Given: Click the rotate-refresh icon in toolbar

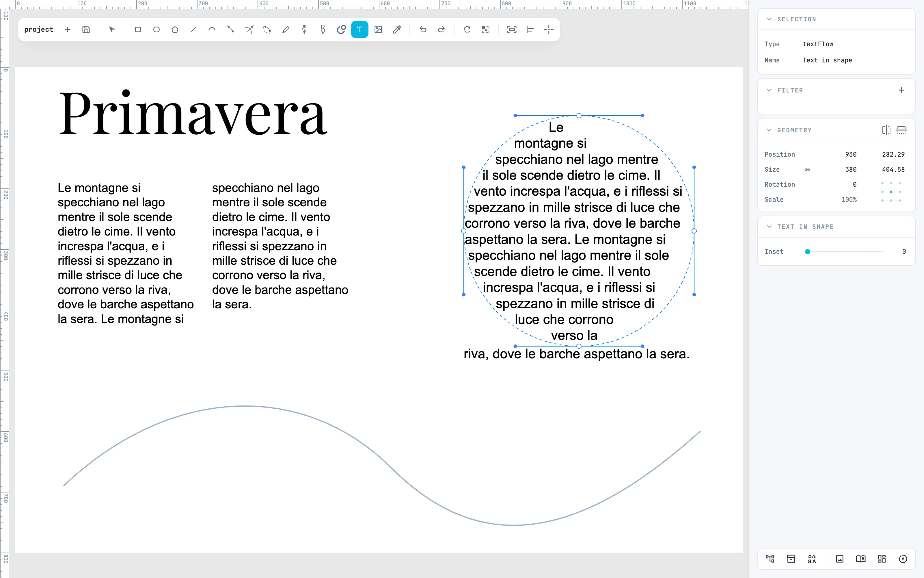Looking at the screenshot, I should (x=467, y=29).
